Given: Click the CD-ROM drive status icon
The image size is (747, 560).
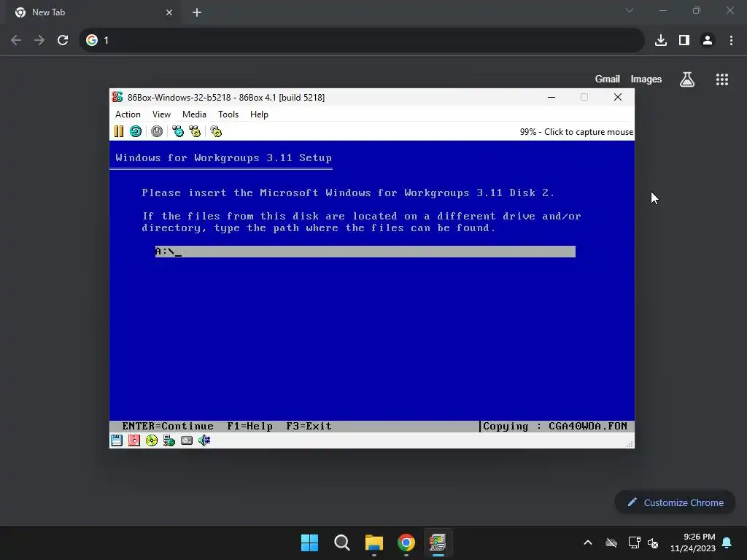Looking at the screenshot, I should [x=152, y=440].
